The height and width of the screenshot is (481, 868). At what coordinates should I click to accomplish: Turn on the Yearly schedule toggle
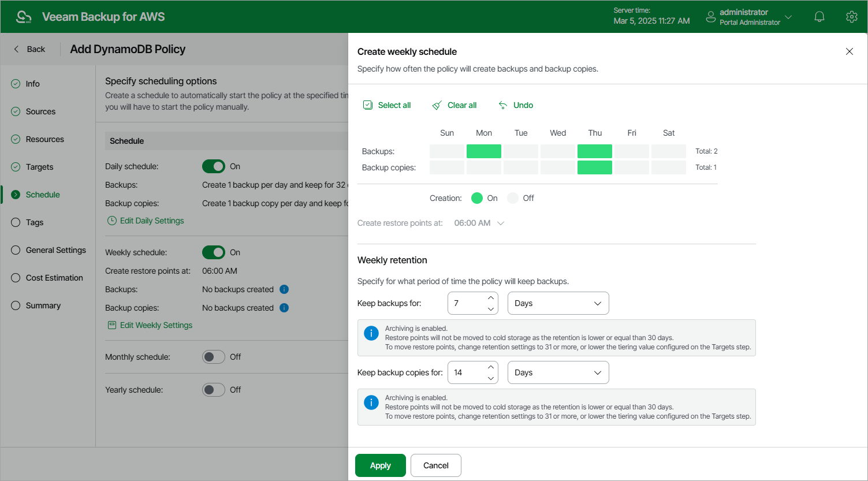[213, 390]
